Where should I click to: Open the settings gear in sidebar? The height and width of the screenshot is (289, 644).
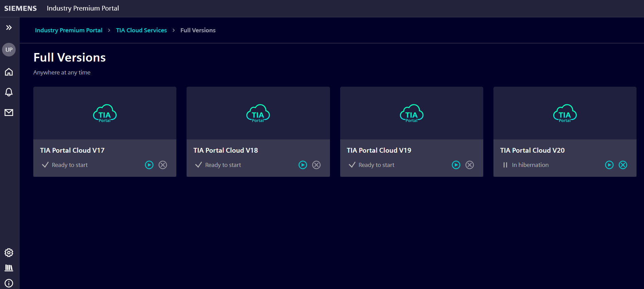9,253
